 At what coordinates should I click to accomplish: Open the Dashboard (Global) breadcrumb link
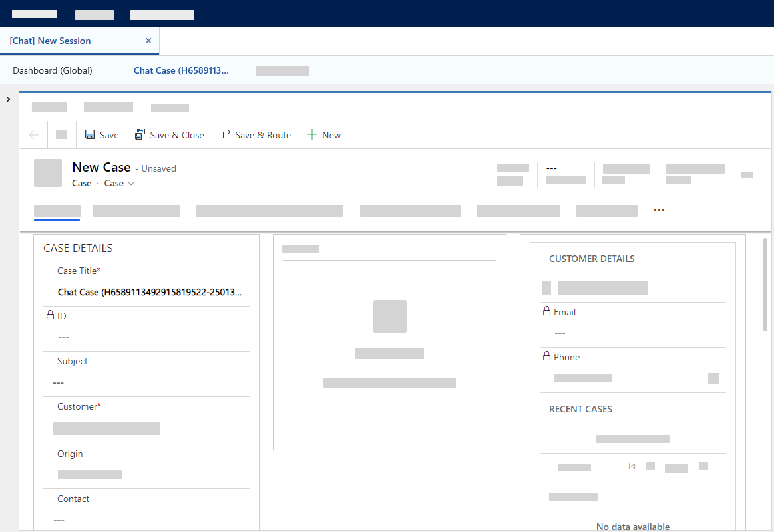[52, 70]
